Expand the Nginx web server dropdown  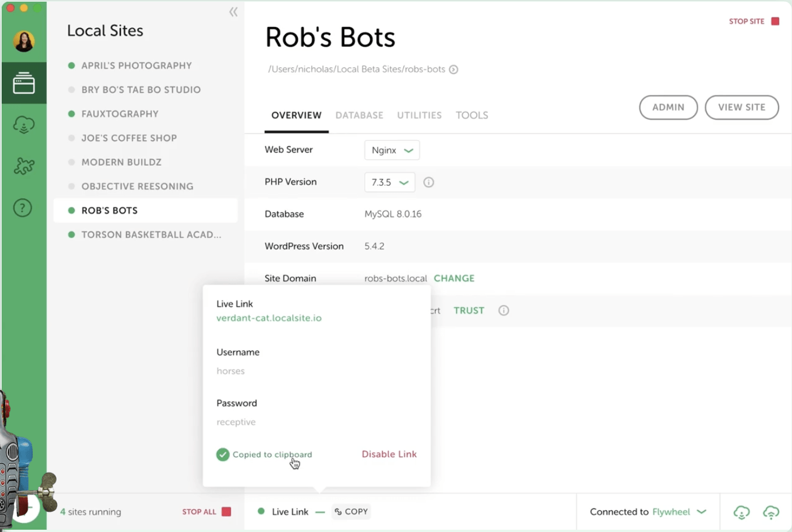(x=392, y=150)
